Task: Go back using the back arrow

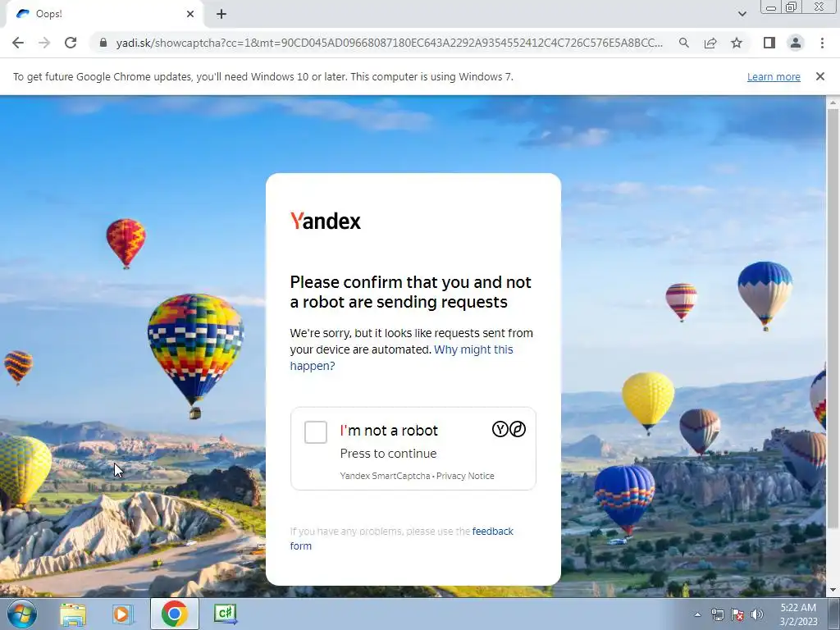Action: (x=18, y=43)
